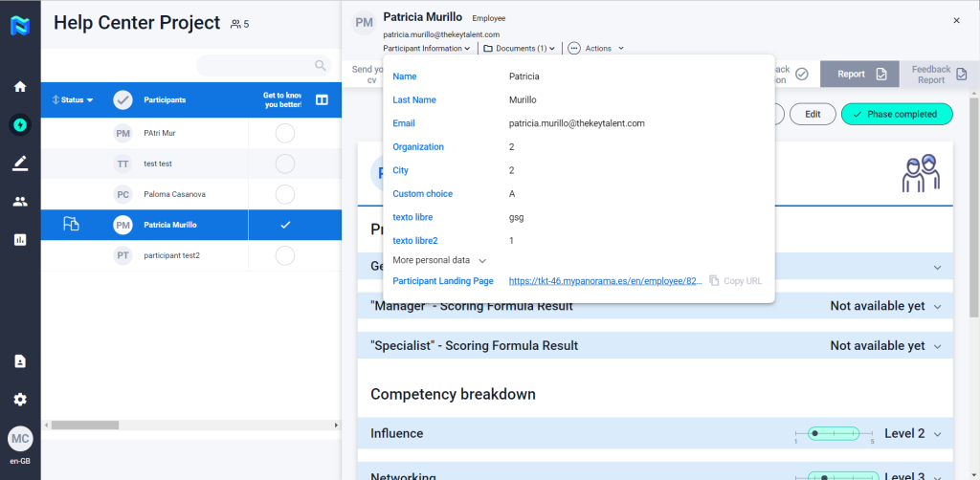Switch to the Report tab
The height and width of the screenshot is (480, 980).
click(858, 74)
